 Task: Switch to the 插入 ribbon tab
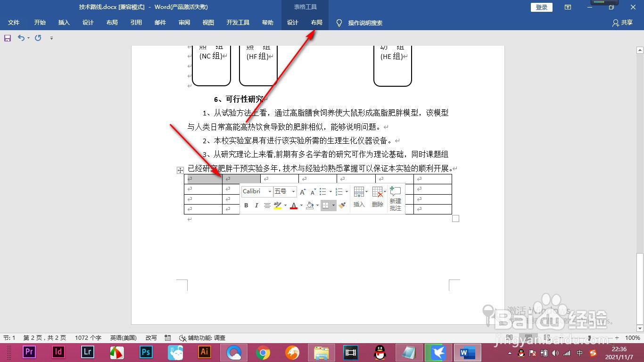tap(64, 23)
